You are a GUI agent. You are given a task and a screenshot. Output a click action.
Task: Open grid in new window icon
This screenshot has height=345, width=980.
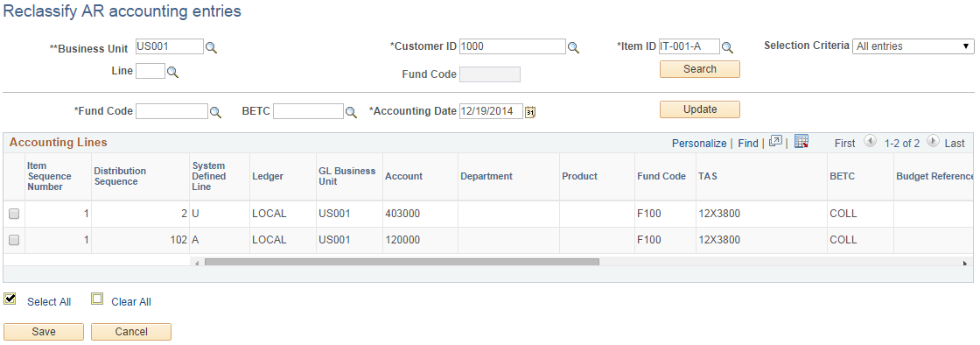775,142
